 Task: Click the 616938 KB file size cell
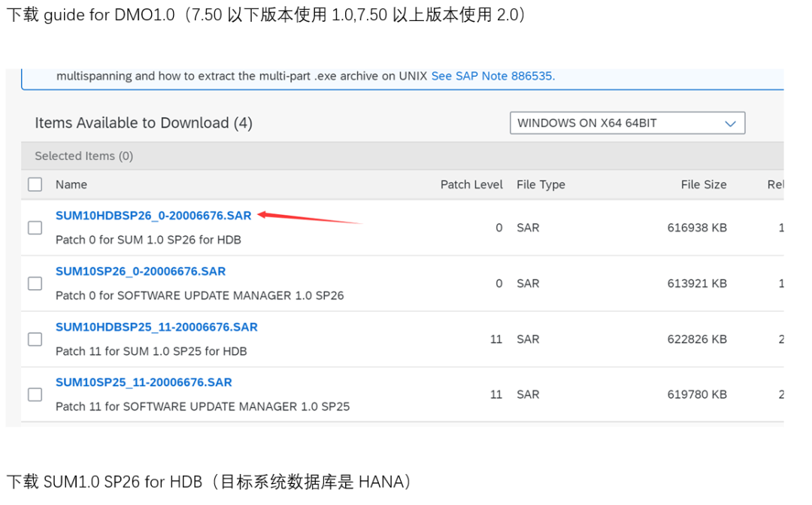(696, 228)
